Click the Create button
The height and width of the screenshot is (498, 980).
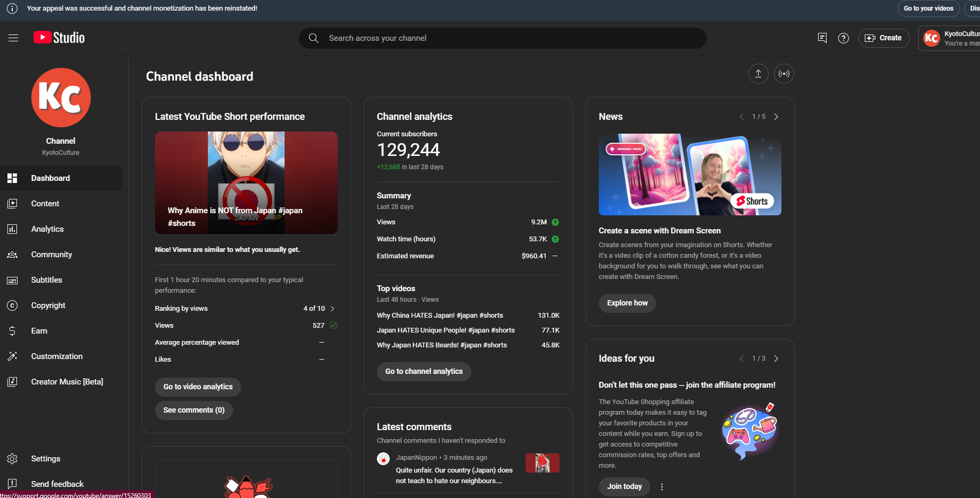click(884, 38)
